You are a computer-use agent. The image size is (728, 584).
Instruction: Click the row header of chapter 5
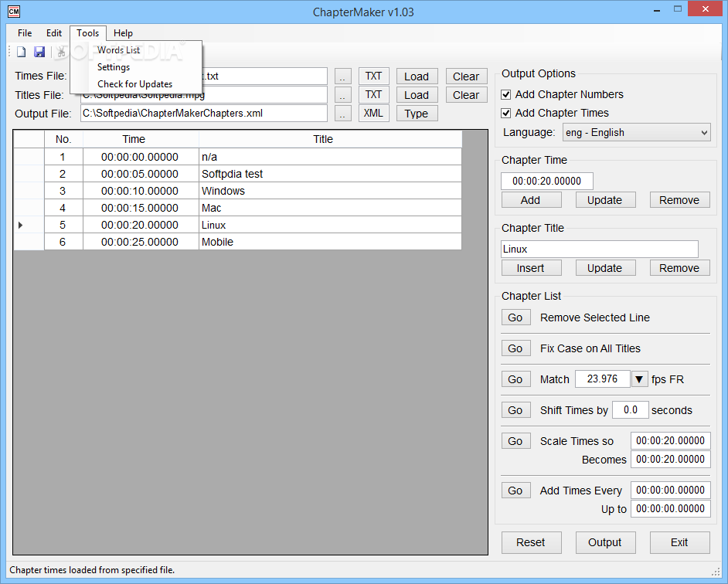click(x=29, y=225)
